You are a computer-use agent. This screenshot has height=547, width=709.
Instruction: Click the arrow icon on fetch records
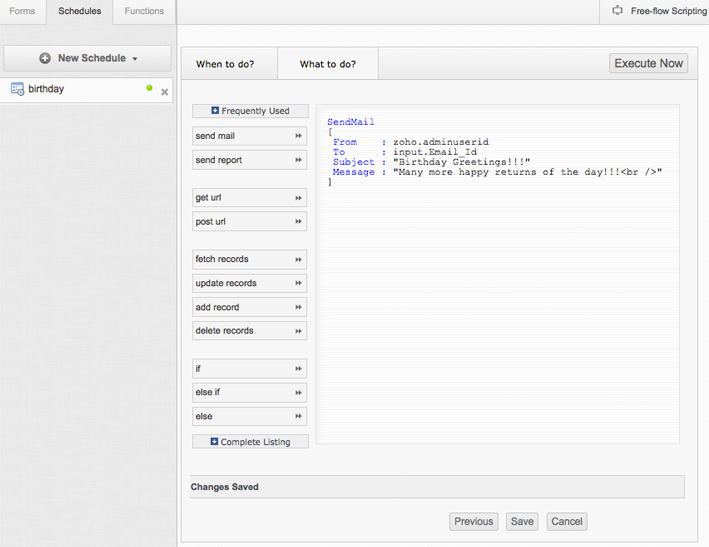(298, 259)
